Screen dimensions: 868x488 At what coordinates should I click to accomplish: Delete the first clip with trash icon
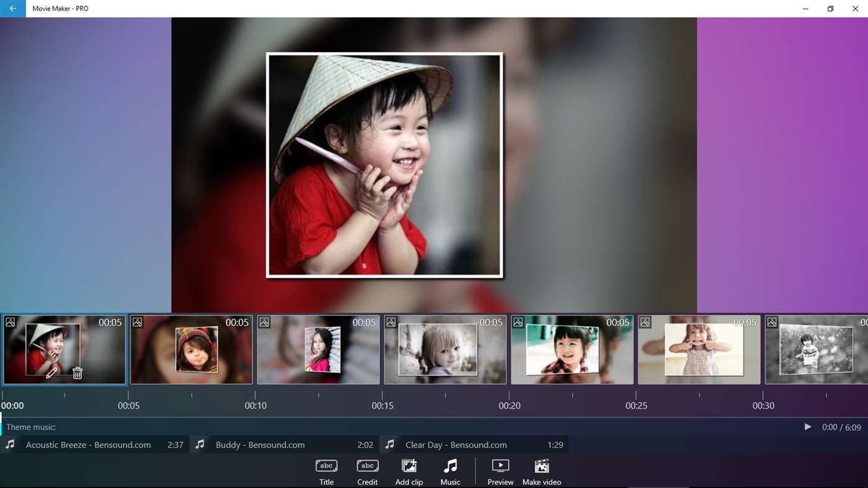(x=78, y=373)
